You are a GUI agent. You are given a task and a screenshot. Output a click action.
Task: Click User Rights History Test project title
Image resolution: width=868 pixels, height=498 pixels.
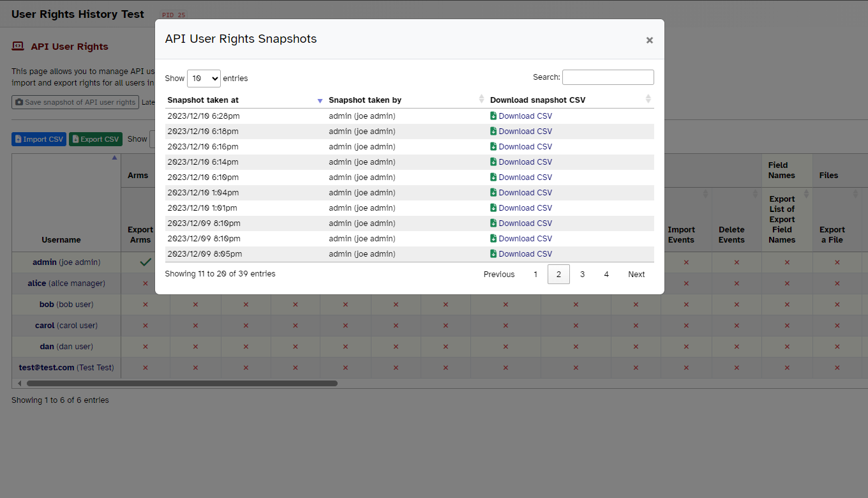[78, 14]
